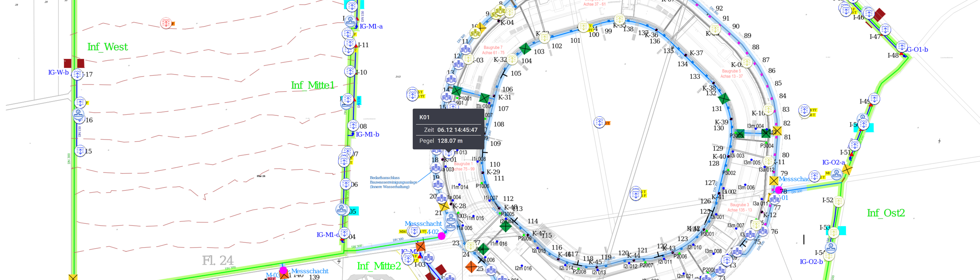This screenshot has height=280, width=980.
Task: Click the Bedarfsanschluss Bauwasserreinigungsanlage annotation
Action: tap(393, 182)
